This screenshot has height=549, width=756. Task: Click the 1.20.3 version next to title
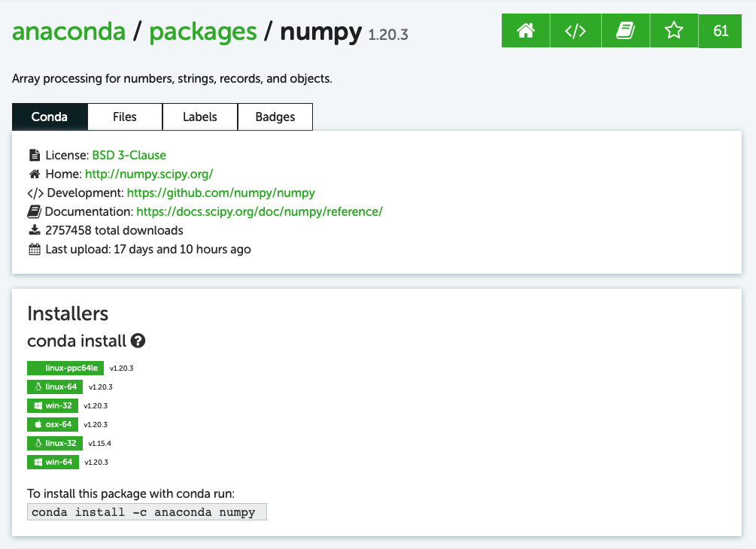pyautogui.click(x=388, y=35)
